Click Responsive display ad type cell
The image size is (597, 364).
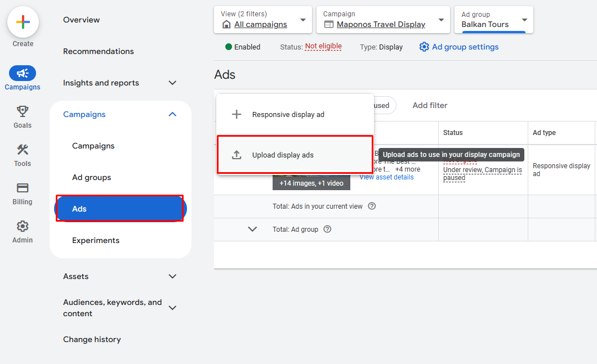pos(561,170)
